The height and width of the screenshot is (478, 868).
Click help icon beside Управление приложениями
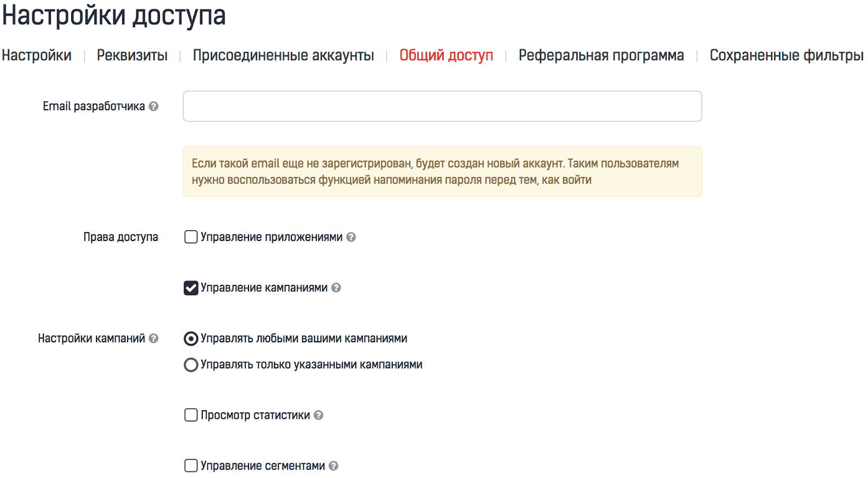coord(351,237)
